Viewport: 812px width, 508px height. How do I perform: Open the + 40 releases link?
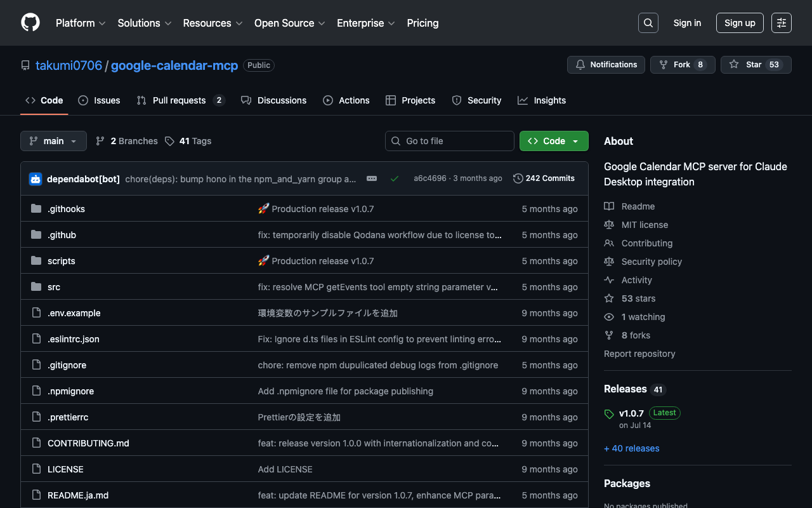click(x=631, y=448)
